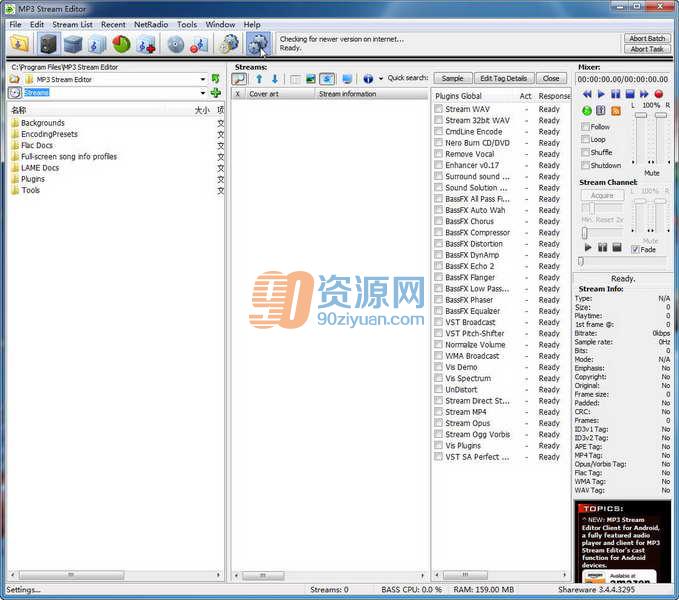Open the dropdown arrow next to info icon

pyautogui.click(x=381, y=79)
